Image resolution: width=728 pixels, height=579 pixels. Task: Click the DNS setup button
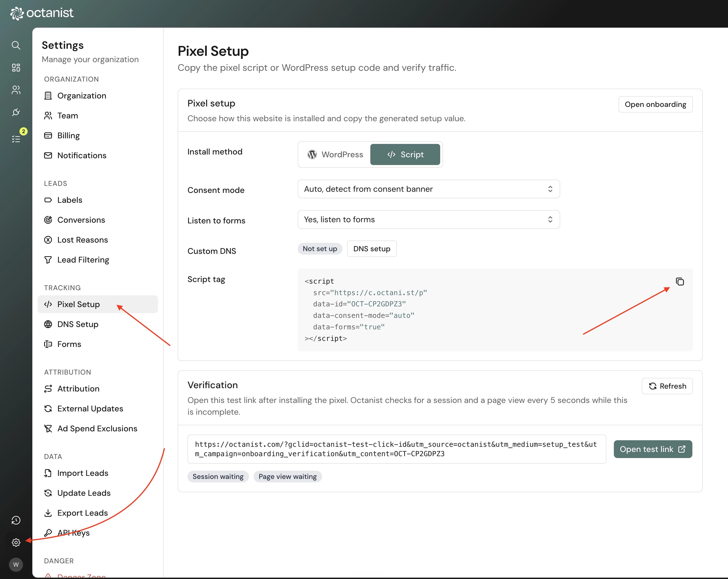[372, 249]
